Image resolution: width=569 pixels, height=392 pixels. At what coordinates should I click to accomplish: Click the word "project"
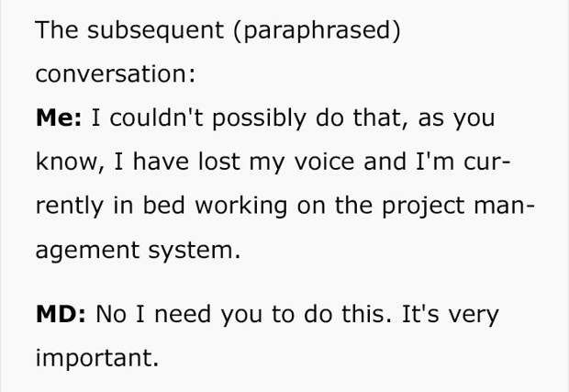pos(424,206)
